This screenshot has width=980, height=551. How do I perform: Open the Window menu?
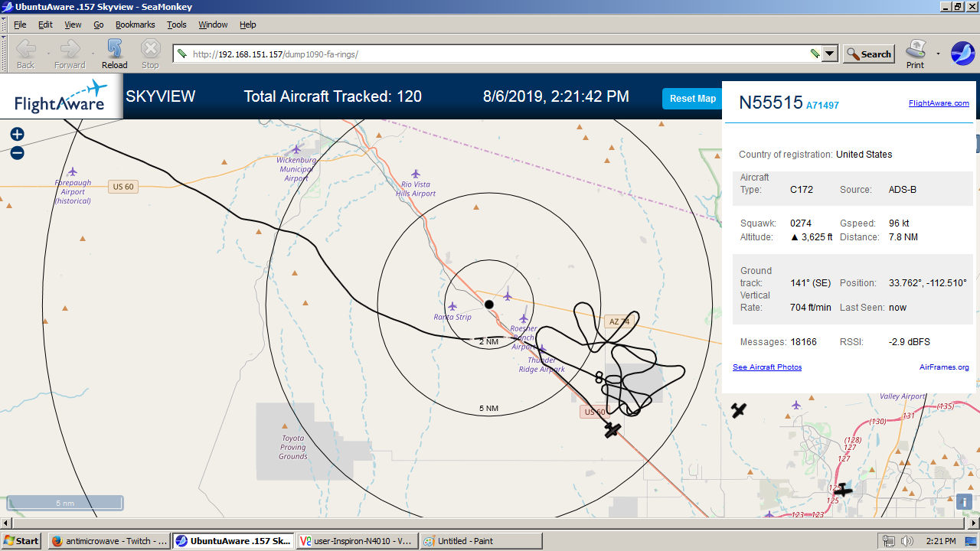click(213, 24)
